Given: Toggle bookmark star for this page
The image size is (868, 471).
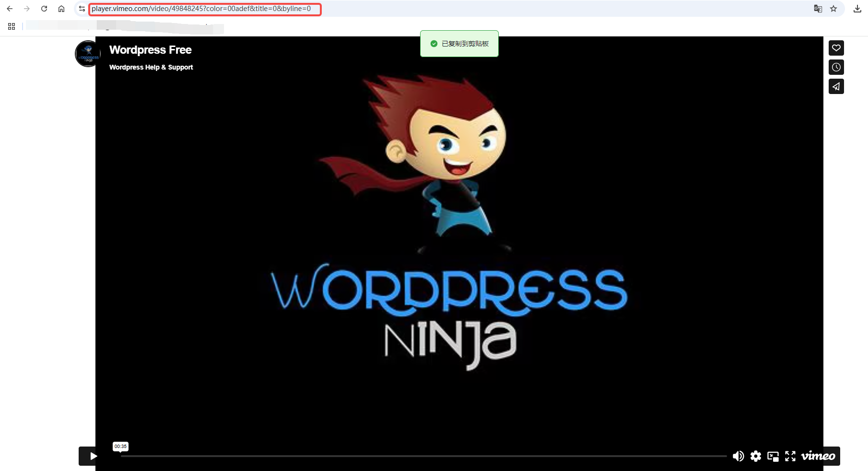Looking at the screenshot, I should [x=833, y=9].
